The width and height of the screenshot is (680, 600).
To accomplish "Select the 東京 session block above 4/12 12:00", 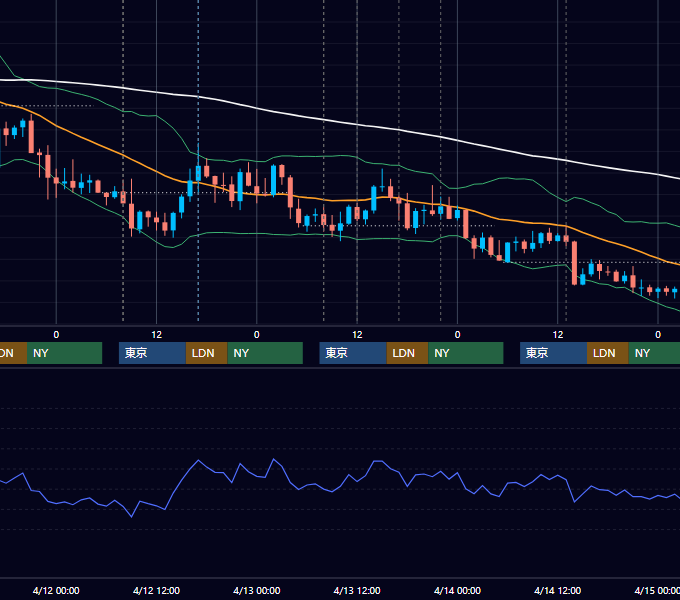I will click(152, 353).
